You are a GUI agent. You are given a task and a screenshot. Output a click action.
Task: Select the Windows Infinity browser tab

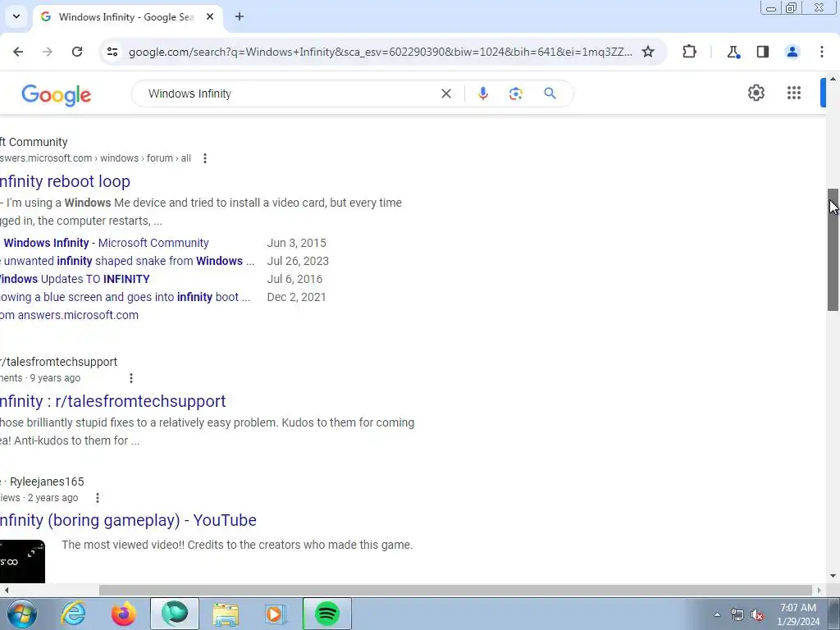126,17
